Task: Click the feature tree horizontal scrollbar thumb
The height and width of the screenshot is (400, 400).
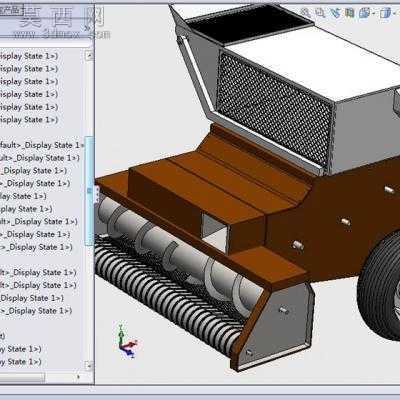Action: (x=22, y=377)
